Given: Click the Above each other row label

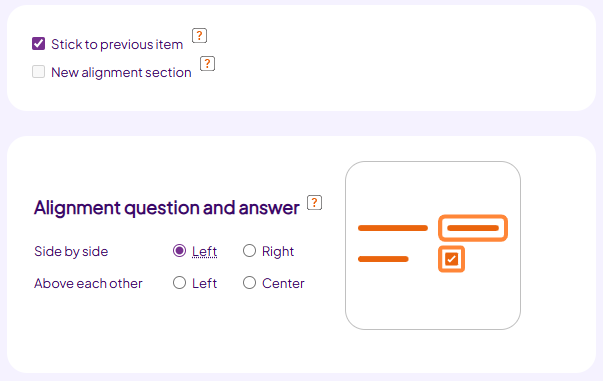Looking at the screenshot, I should [88, 283].
